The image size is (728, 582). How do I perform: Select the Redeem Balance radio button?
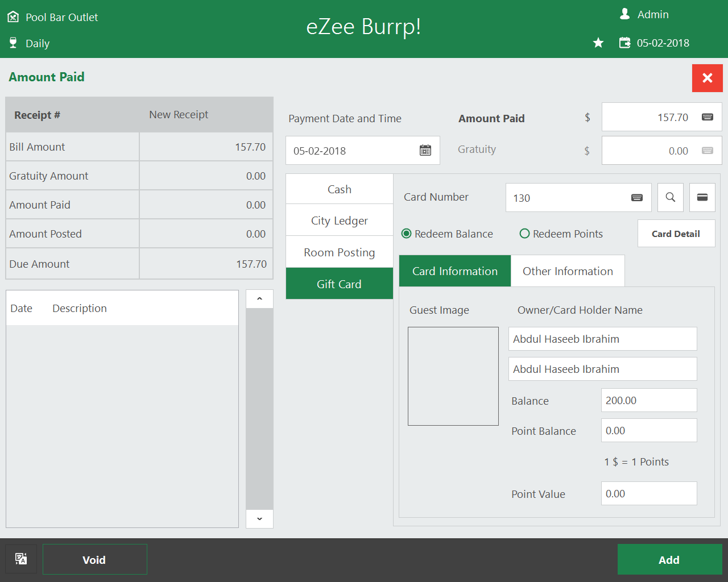pyautogui.click(x=407, y=234)
